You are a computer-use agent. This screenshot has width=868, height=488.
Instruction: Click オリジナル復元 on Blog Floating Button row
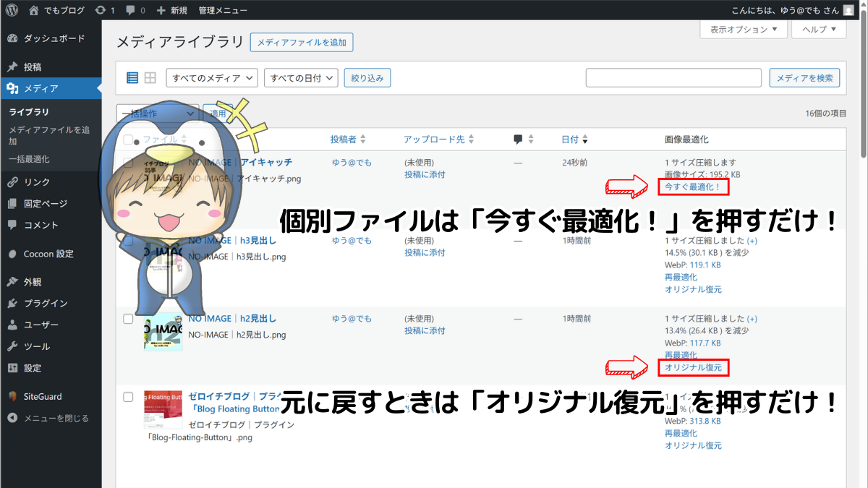point(694,445)
